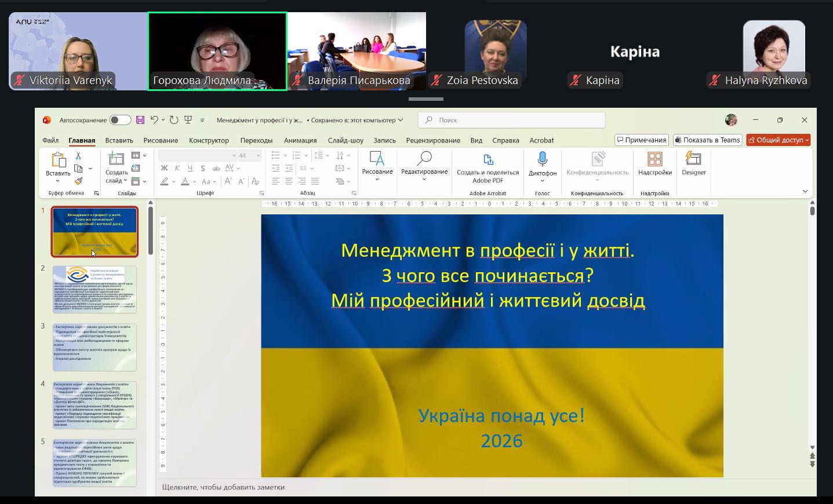Click the Undo arrow icon
The height and width of the screenshot is (504, 833).
154,120
